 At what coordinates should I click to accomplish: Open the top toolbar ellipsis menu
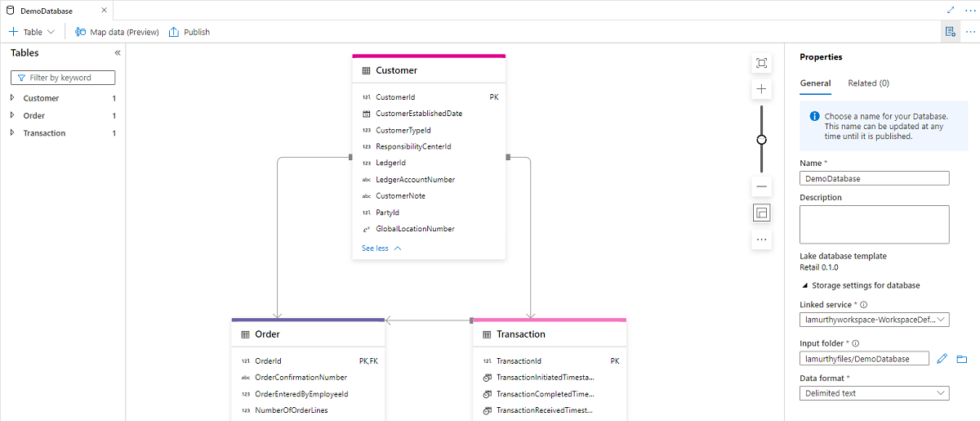(970, 32)
